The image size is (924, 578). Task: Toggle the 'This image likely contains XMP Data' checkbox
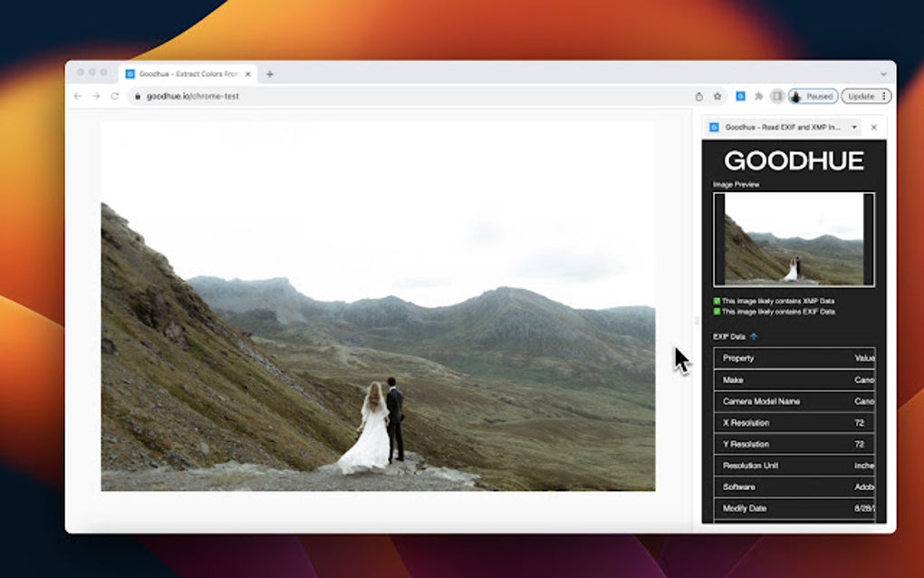pos(715,302)
